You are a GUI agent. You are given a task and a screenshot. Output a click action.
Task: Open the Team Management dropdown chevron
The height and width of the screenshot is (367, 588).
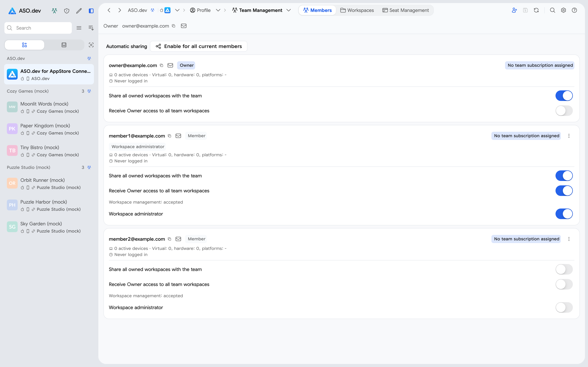(x=288, y=10)
